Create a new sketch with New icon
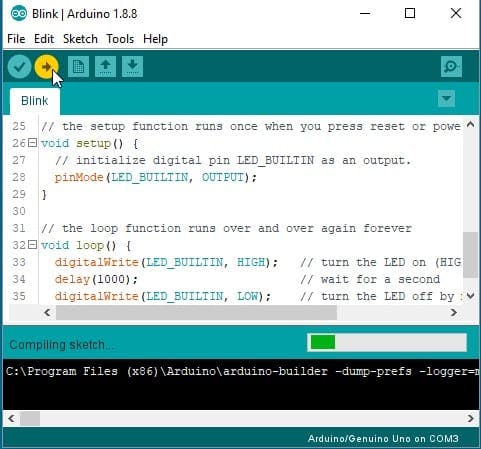Image resolution: width=481 pixels, height=449 pixels. point(78,67)
